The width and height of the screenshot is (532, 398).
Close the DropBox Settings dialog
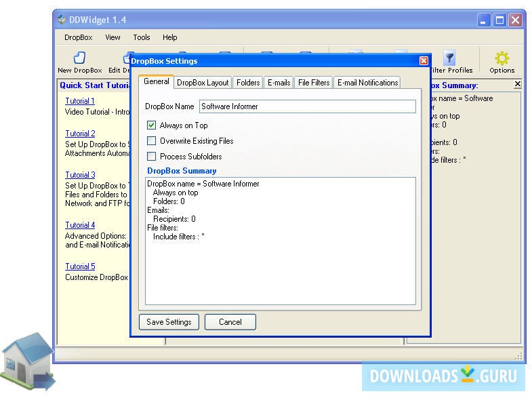pyautogui.click(x=424, y=61)
